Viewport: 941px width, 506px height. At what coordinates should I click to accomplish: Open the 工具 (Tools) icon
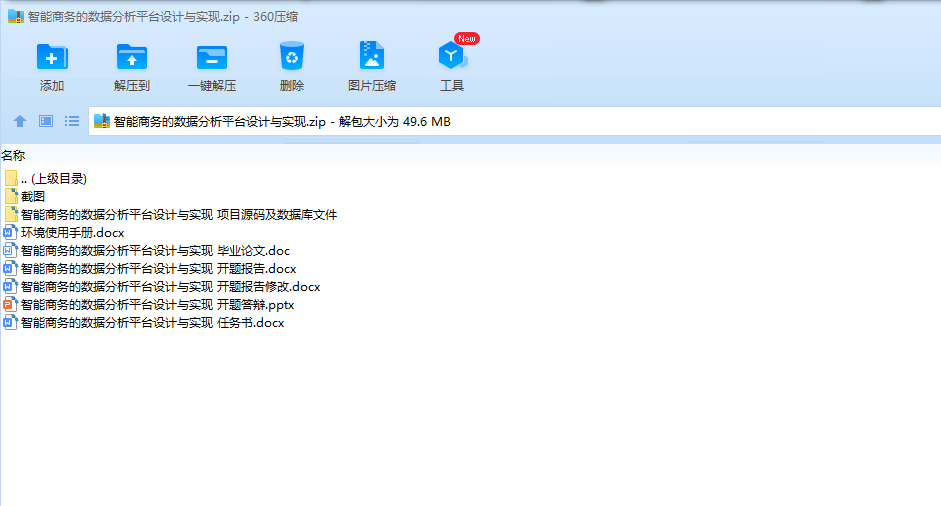point(452,56)
